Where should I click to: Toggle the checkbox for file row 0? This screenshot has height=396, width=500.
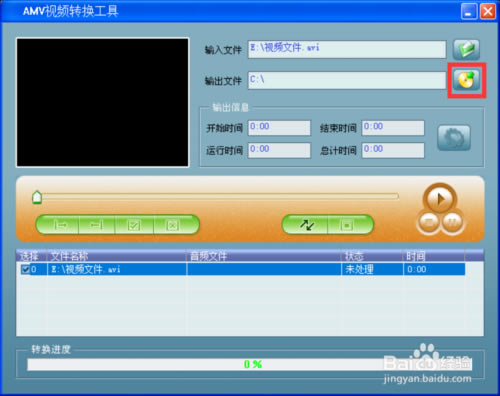pos(25,269)
